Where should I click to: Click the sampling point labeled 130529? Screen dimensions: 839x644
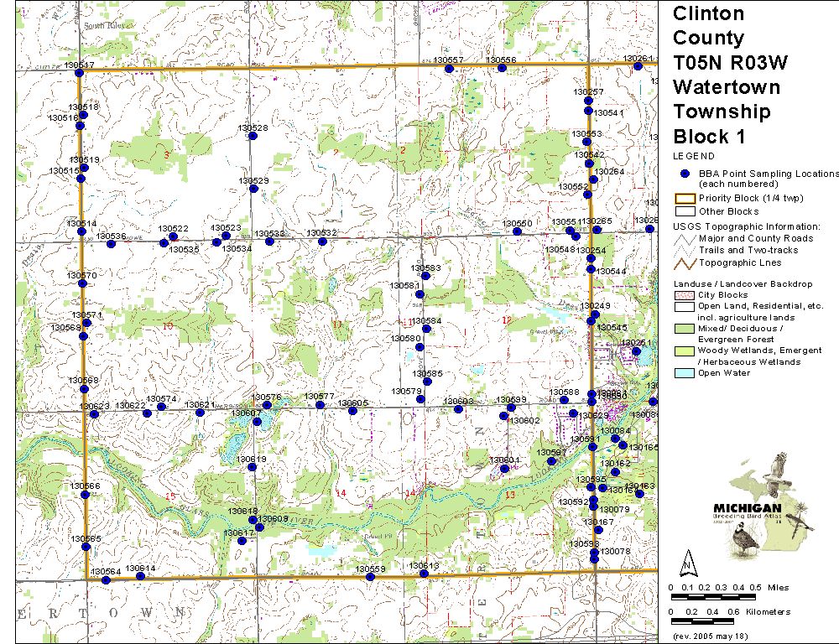[x=253, y=189]
